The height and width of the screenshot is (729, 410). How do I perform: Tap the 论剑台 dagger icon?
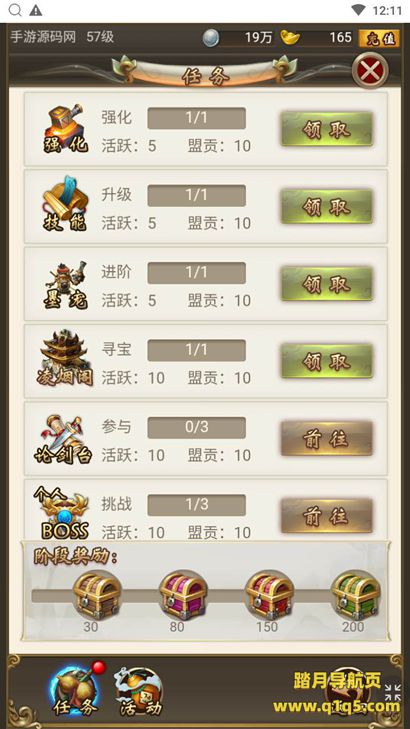tap(63, 439)
